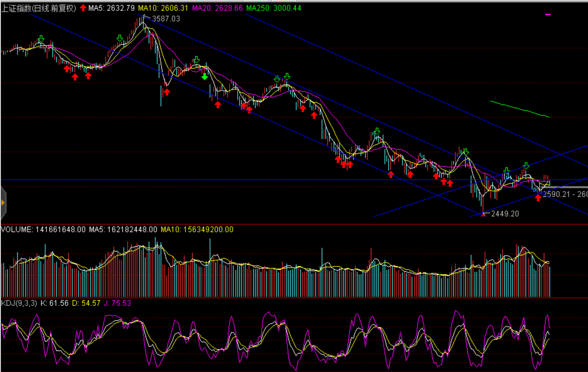The image size is (588, 372).
Task: Select the 上证指数(日线.前复权) chart title
Action: 39,8
